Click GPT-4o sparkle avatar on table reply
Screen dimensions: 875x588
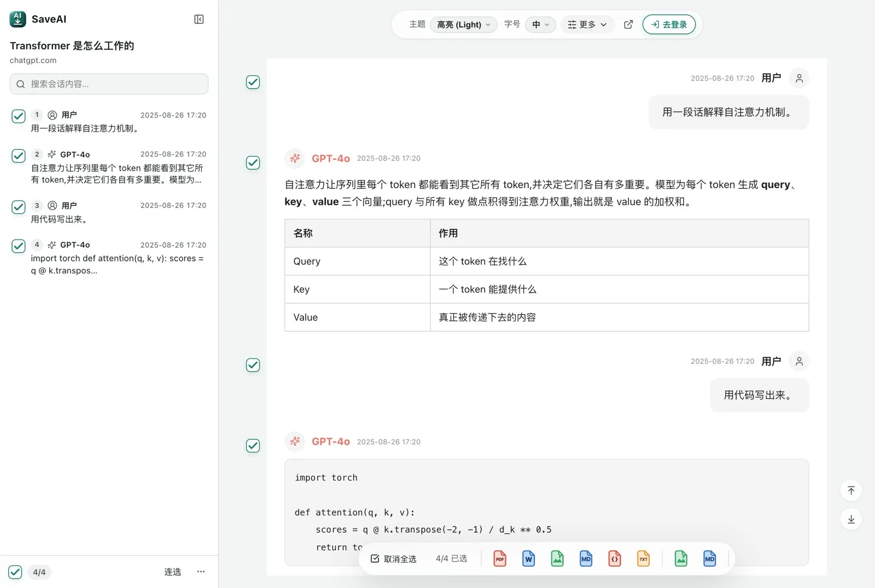pyautogui.click(x=295, y=159)
